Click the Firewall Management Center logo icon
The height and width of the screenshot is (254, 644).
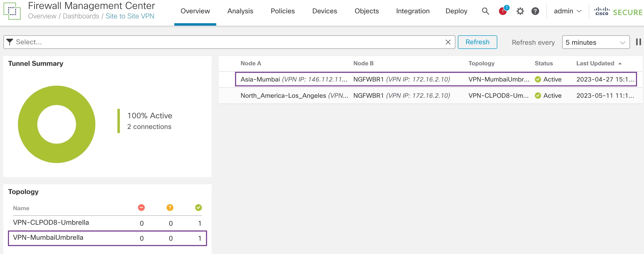click(x=12, y=11)
